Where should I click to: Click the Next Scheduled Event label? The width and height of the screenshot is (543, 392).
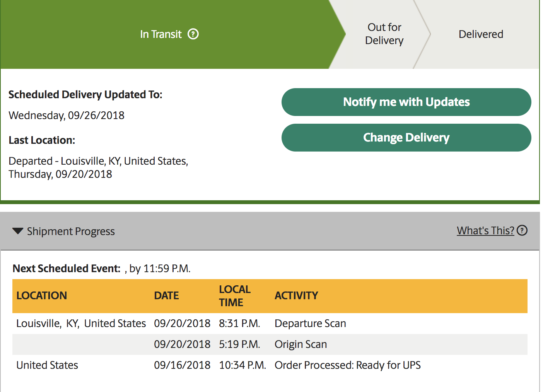67,269
